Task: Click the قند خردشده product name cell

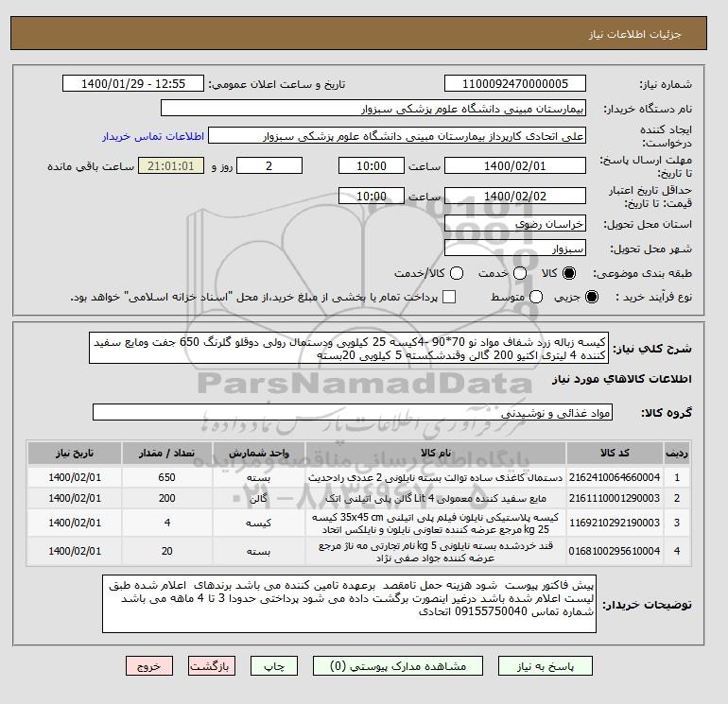Action: (x=436, y=551)
